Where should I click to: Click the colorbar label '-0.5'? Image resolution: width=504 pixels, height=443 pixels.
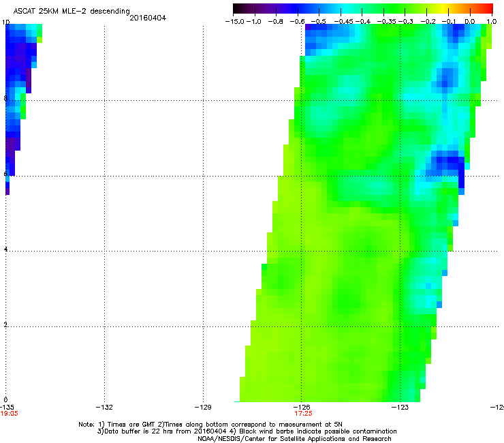point(319,22)
